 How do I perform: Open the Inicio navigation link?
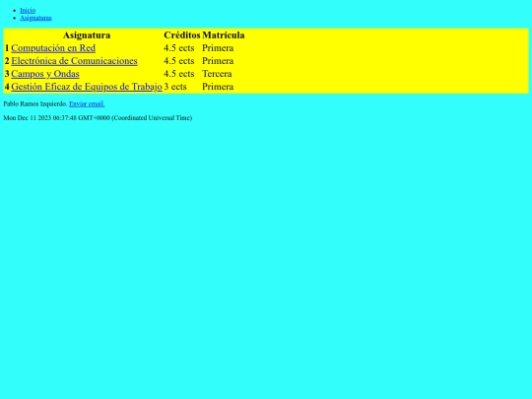click(x=28, y=10)
